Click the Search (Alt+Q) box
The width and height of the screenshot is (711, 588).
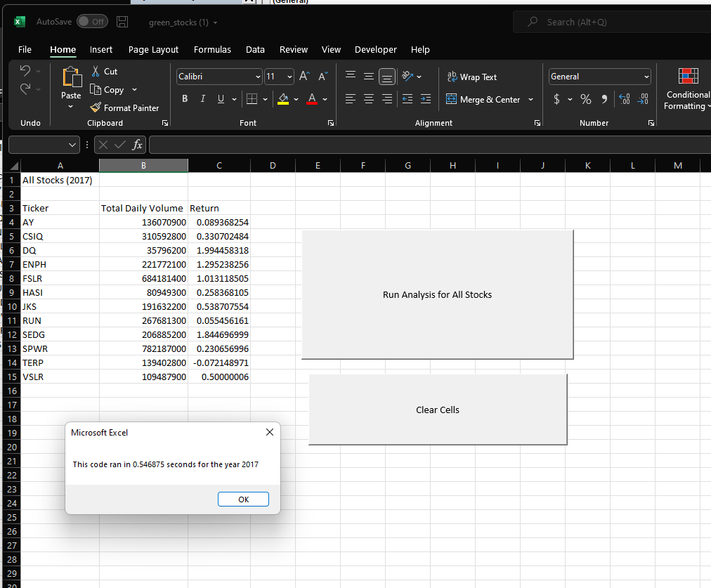(612, 22)
